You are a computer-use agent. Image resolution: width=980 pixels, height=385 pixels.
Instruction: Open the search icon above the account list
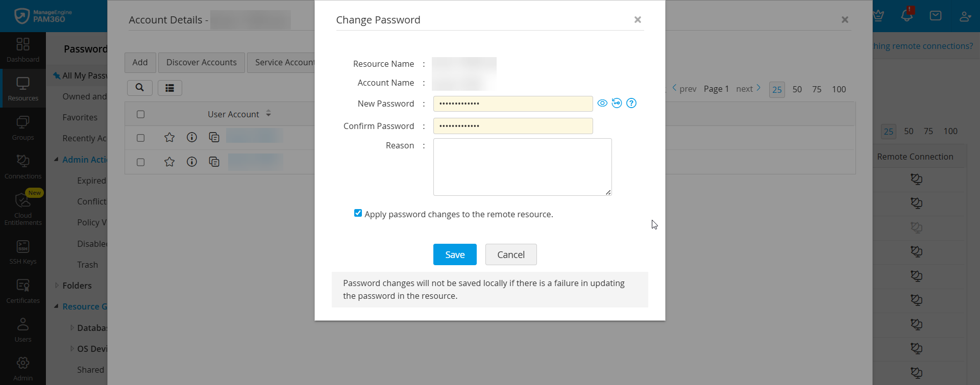[139, 88]
